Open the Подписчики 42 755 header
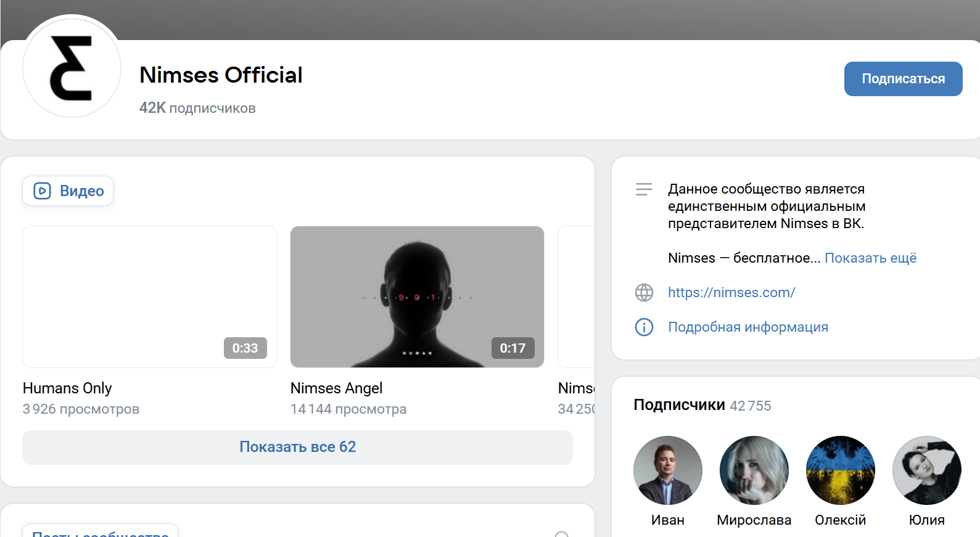 (x=702, y=405)
